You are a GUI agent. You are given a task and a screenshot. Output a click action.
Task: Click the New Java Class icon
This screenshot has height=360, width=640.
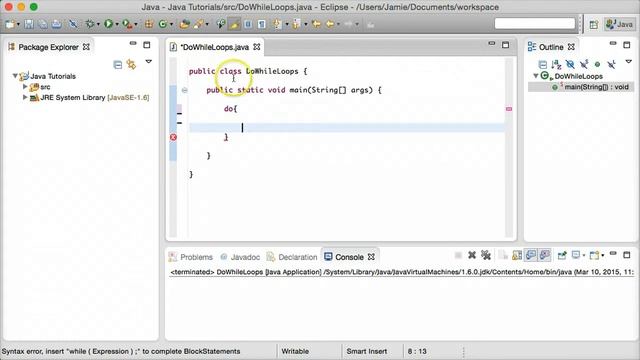163,24
